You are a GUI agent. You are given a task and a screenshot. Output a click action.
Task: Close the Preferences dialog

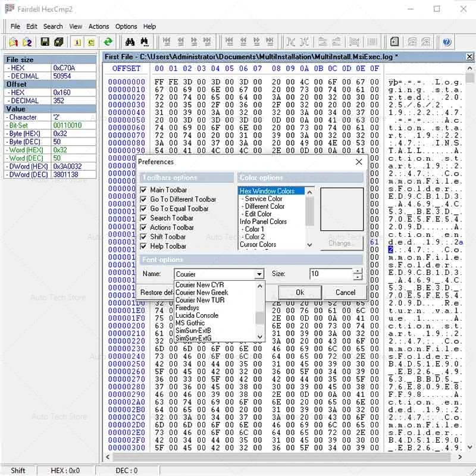(x=359, y=162)
